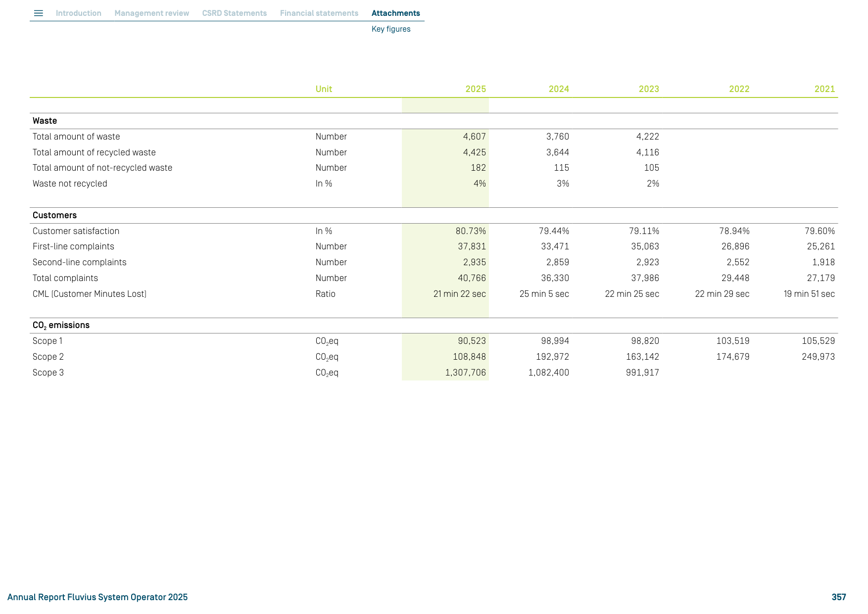This screenshot has width=868, height=614.
Task: Click the Key figures sub-link
Action: pos(391,29)
